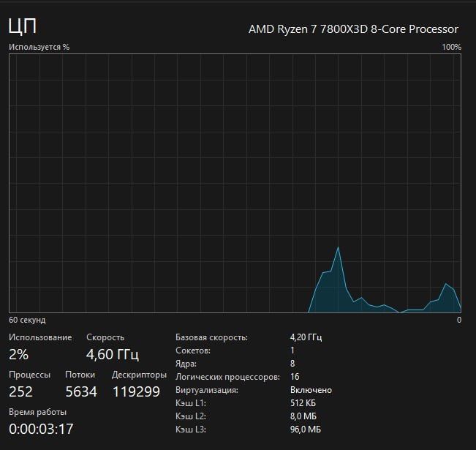
Task: Select the logical processors value 16
Action: tap(295, 377)
